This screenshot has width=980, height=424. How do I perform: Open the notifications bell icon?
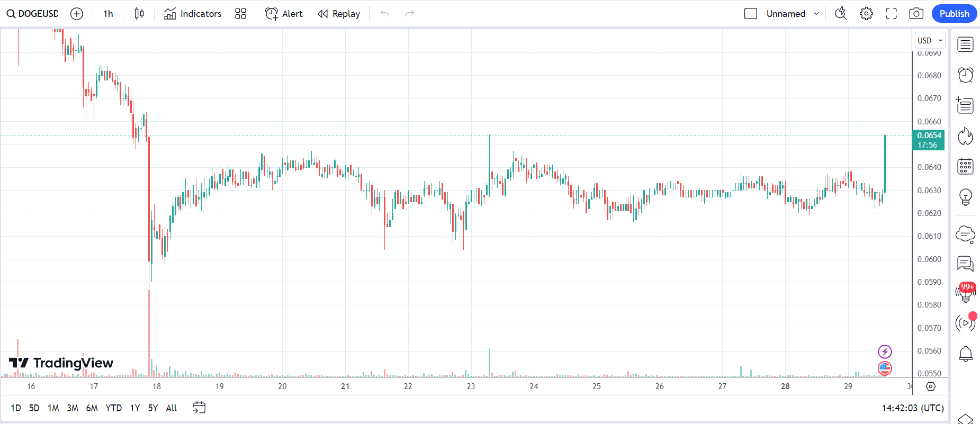[x=965, y=354]
